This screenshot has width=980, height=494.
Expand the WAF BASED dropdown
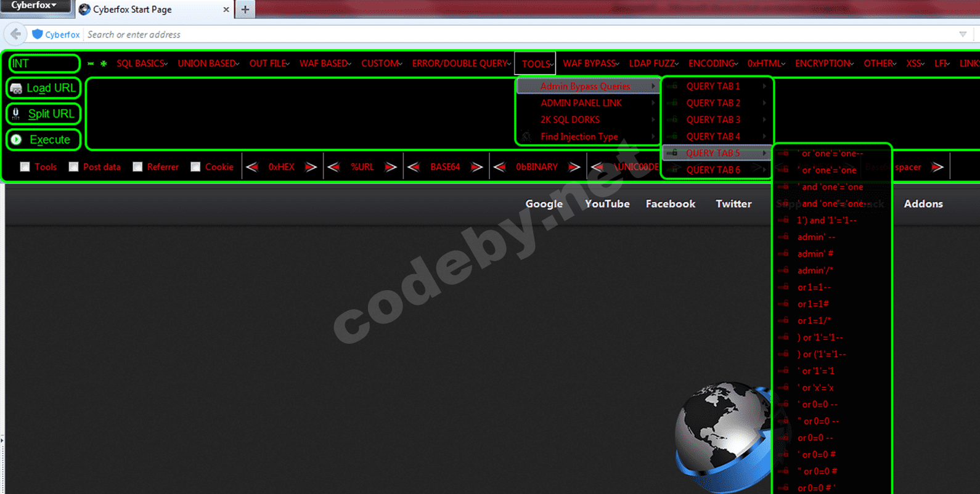coord(325,63)
